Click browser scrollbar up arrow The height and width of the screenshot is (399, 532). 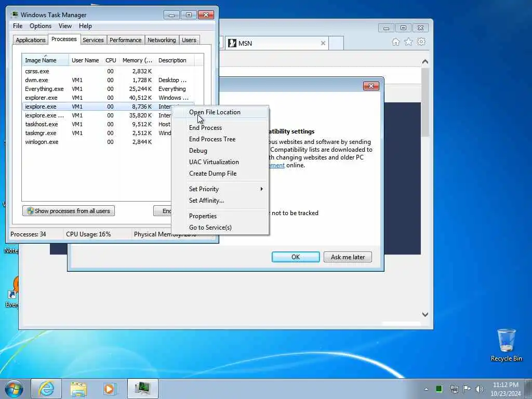425,62
